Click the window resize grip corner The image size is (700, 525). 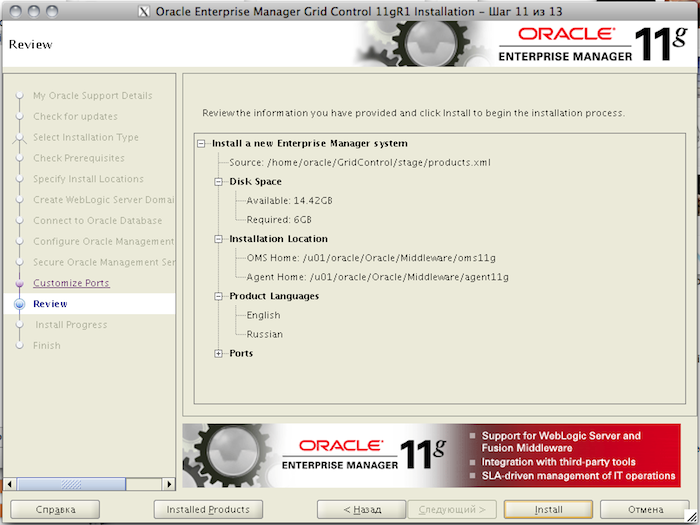coord(691,516)
